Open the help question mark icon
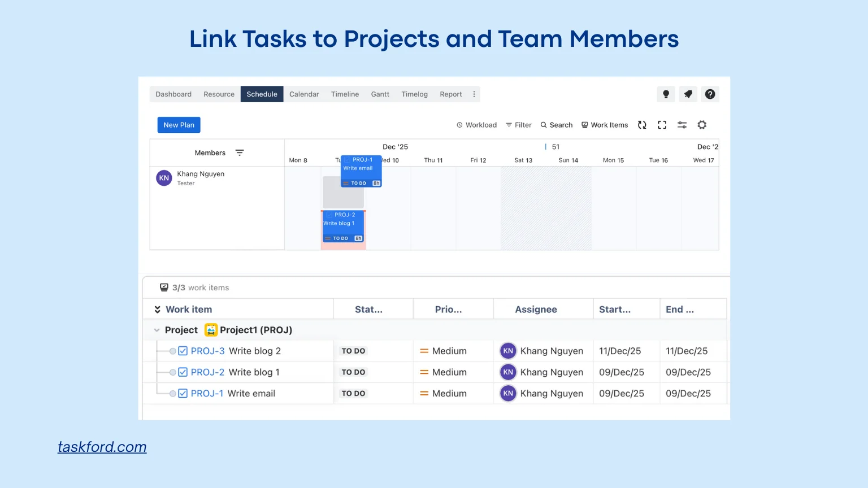 [710, 94]
